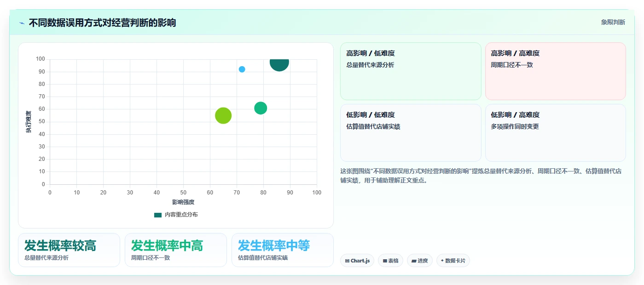Toggle the 内容重点分布 legend color box
Viewport: 644px width, 285px height.
click(x=158, y=215)
